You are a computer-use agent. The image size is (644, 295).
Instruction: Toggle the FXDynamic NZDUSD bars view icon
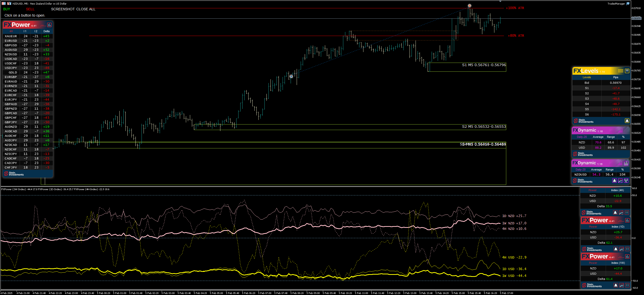(x=626, y=163)
